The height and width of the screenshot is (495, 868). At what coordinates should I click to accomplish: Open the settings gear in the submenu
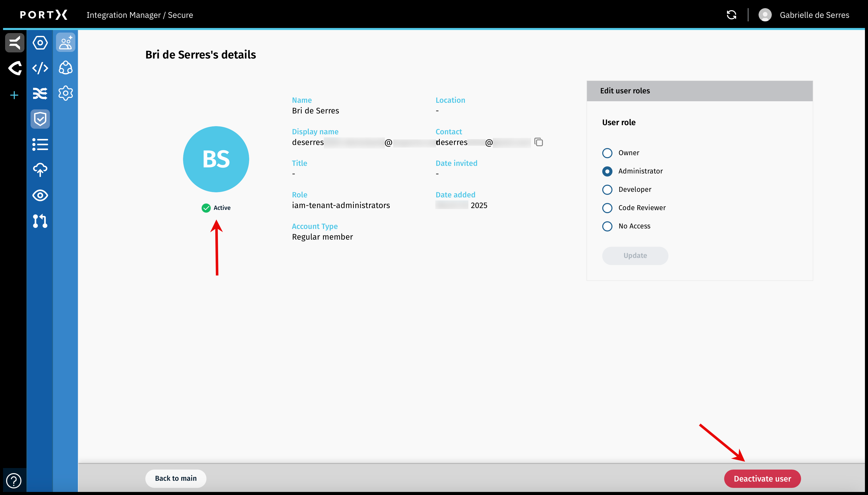pos(66,93)
